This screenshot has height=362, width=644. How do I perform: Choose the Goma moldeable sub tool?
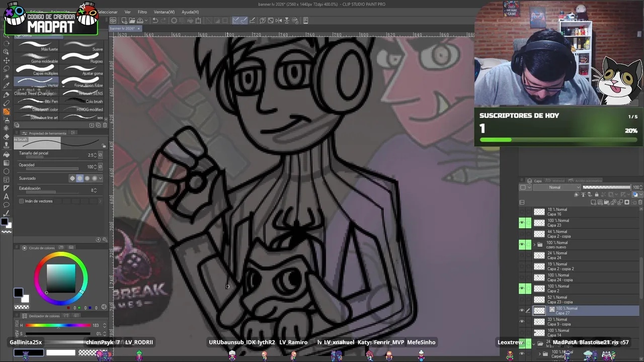click(x=37, y=58)
